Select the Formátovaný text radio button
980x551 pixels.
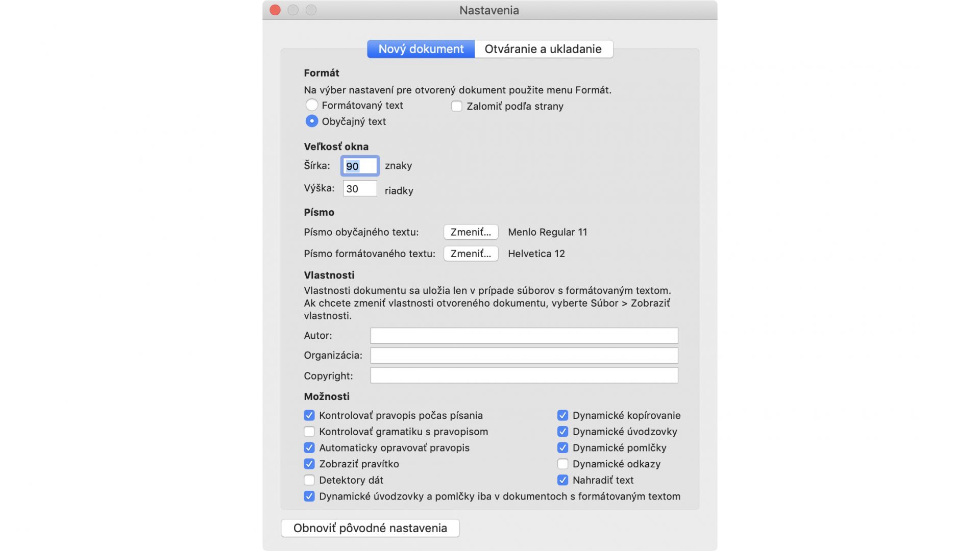(311, 105)
